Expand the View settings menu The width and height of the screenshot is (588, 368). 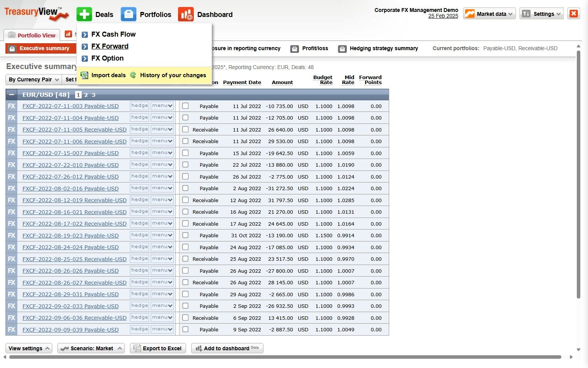coord(29,348)
